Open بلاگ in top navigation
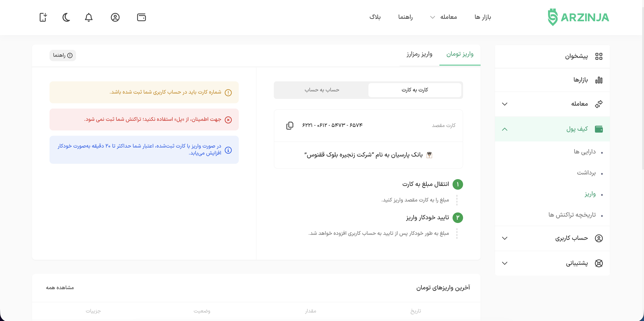This screenshot has height=321, width=644. click(x=375, y=17)
